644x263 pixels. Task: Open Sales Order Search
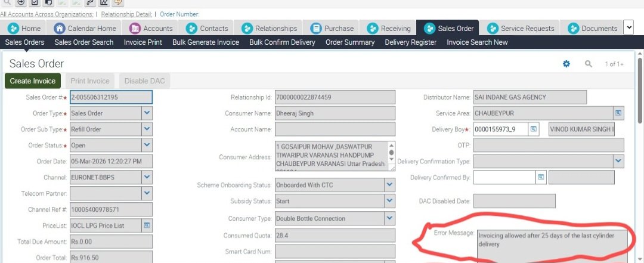click(84, 42)
